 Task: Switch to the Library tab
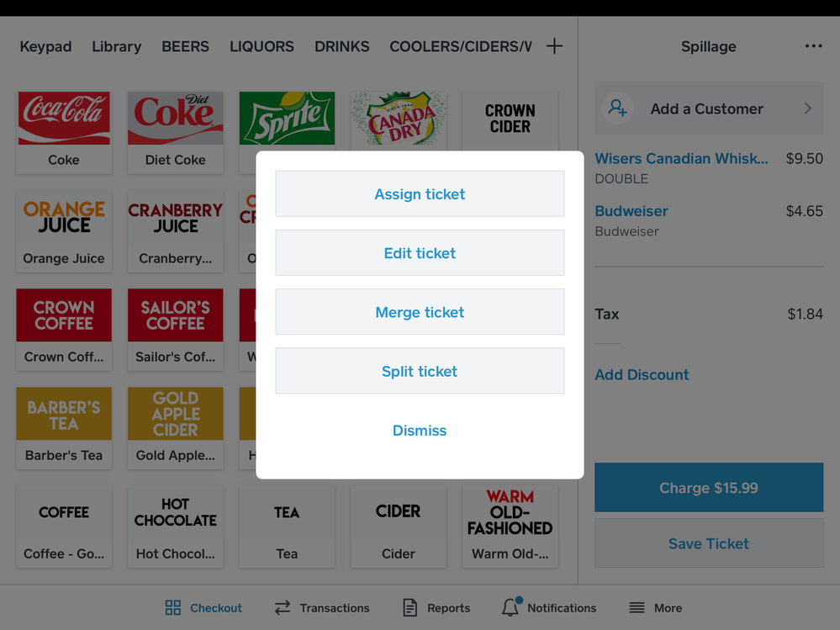tap(116, 46)
